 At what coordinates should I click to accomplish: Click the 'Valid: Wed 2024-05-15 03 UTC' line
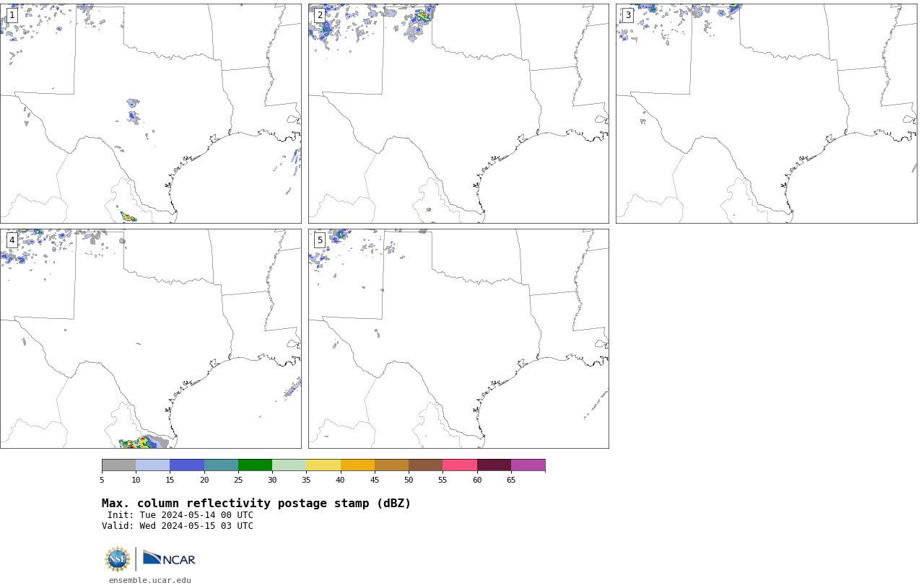pos(178,526)
